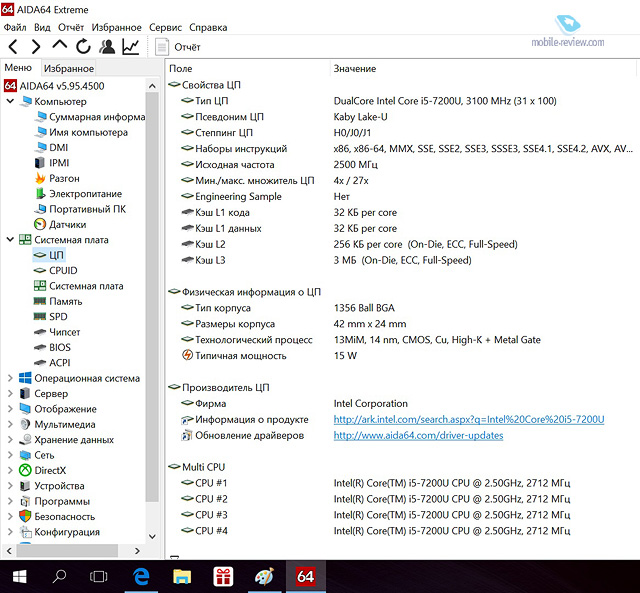The height and width of the screenshot is (593, 640).
Task: Click the tree panel scroll-up arrow
Action: pyautogui.click(x=152, y=86)
